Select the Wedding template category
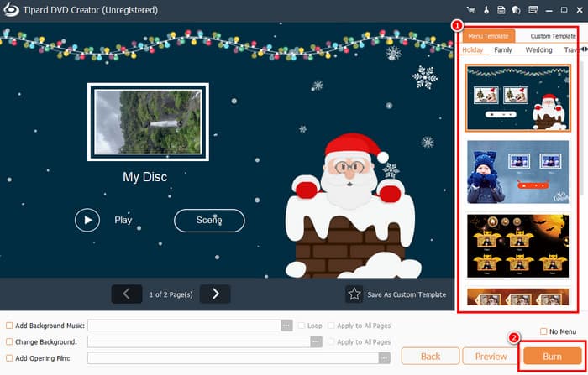 (538, 50)
